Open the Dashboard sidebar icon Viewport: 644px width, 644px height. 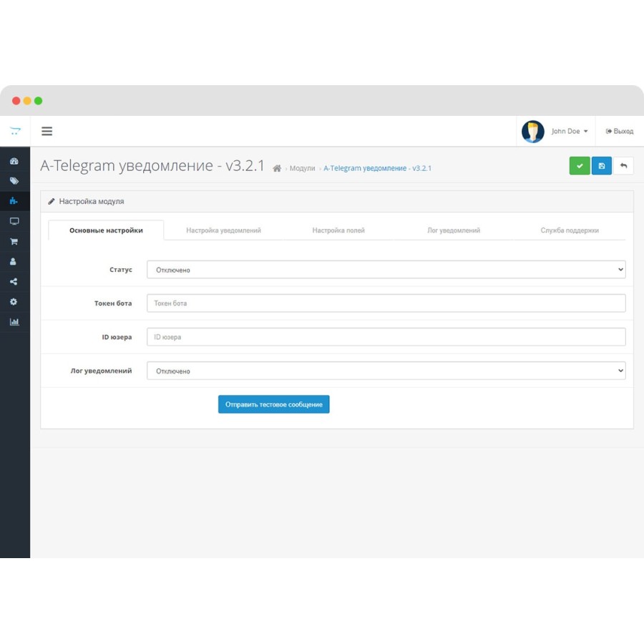(x=14, y=161)
